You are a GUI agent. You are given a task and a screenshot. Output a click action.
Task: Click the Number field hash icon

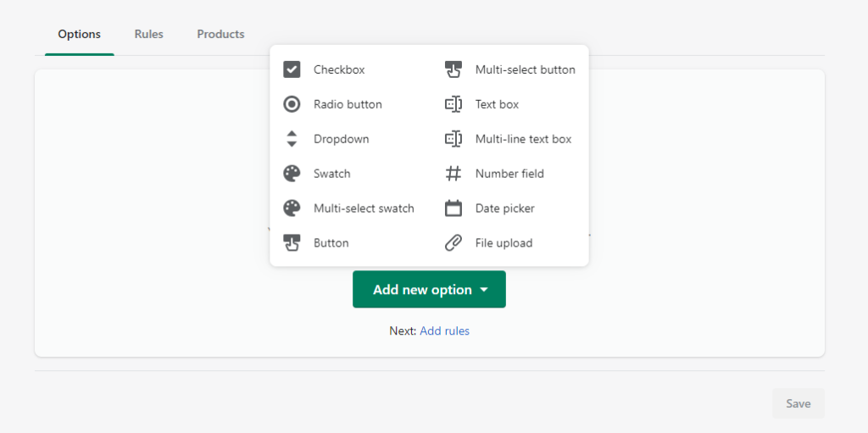click(453, 174)
